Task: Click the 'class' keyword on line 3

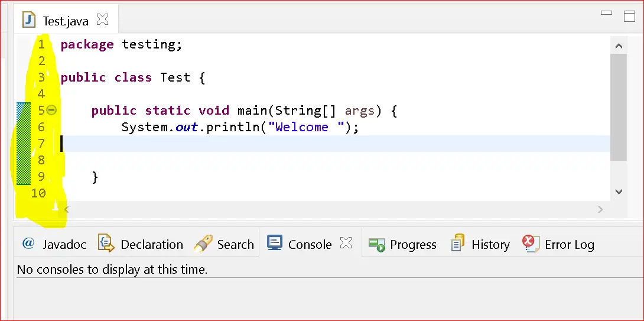Action: [x=133, y=77]
